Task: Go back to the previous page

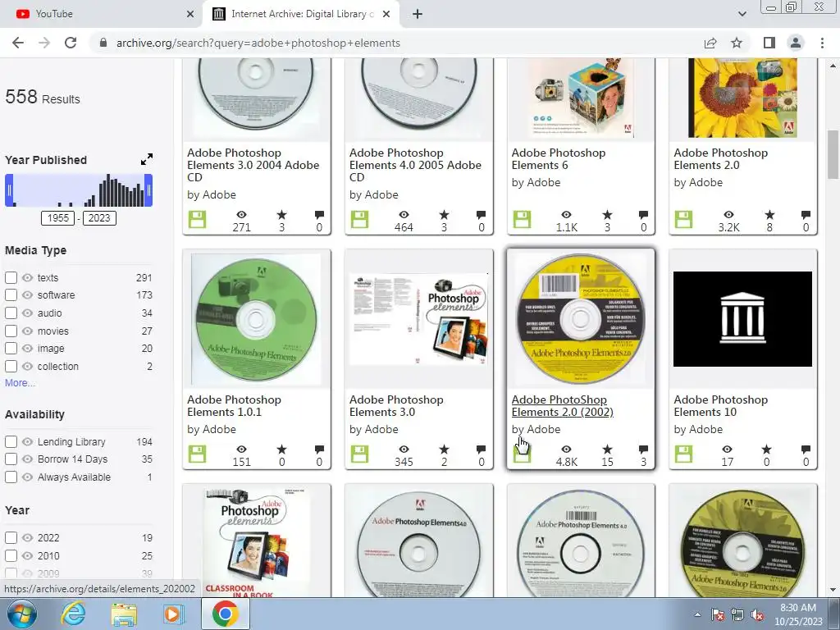Action: click(x=18, y=43)
